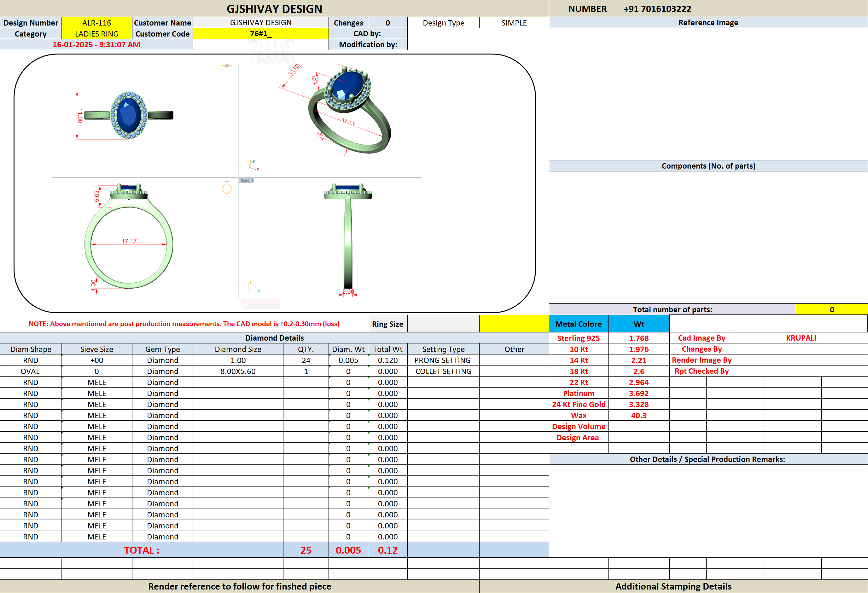
Task: Select the Wax weight 40.3
Action: click(x=639, y=415)
